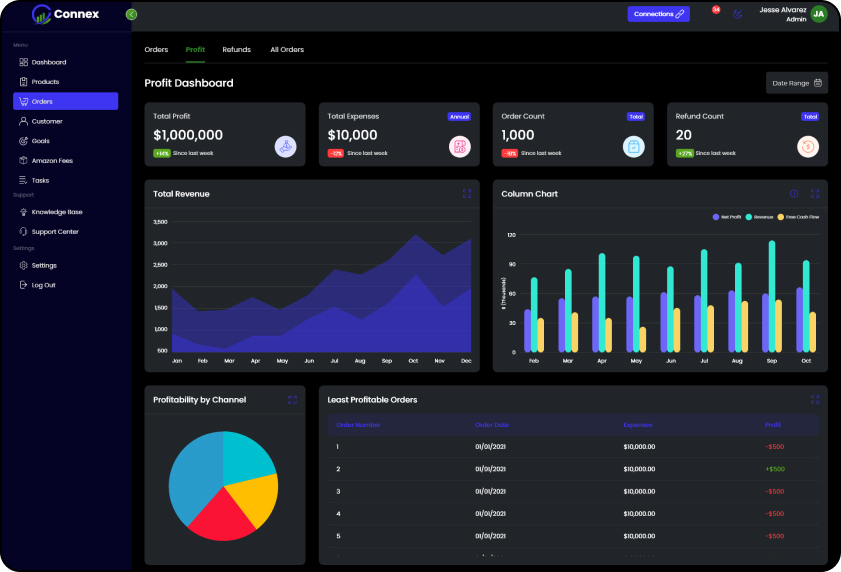This screenshot has width=841, height=572.
Task: Click the Total Profit card icon
Action: pyautogui.click(x=286, y=146)
